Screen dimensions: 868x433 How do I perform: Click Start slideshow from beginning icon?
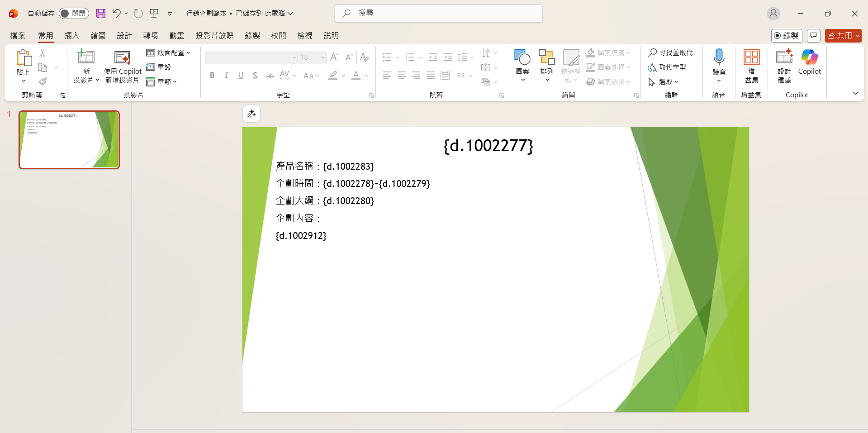point(154,14)
